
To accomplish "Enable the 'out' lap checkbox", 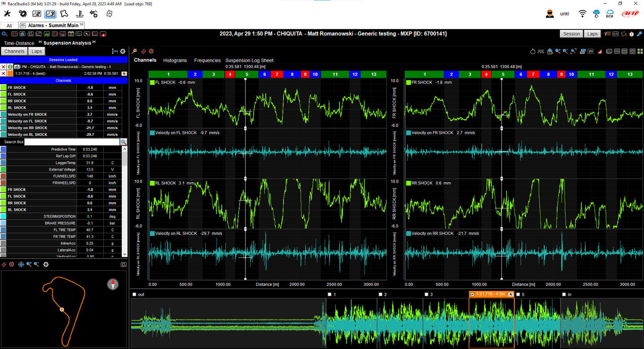I will click(x=135, y=294).
